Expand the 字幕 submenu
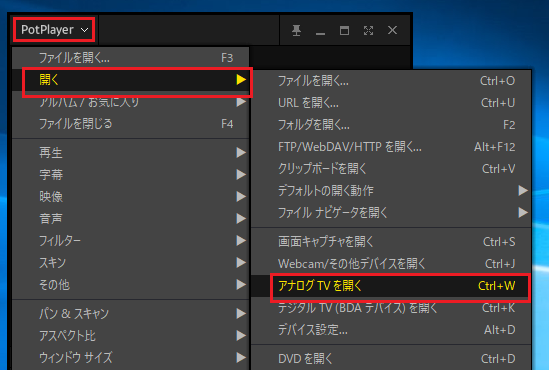 click(131, 174)
